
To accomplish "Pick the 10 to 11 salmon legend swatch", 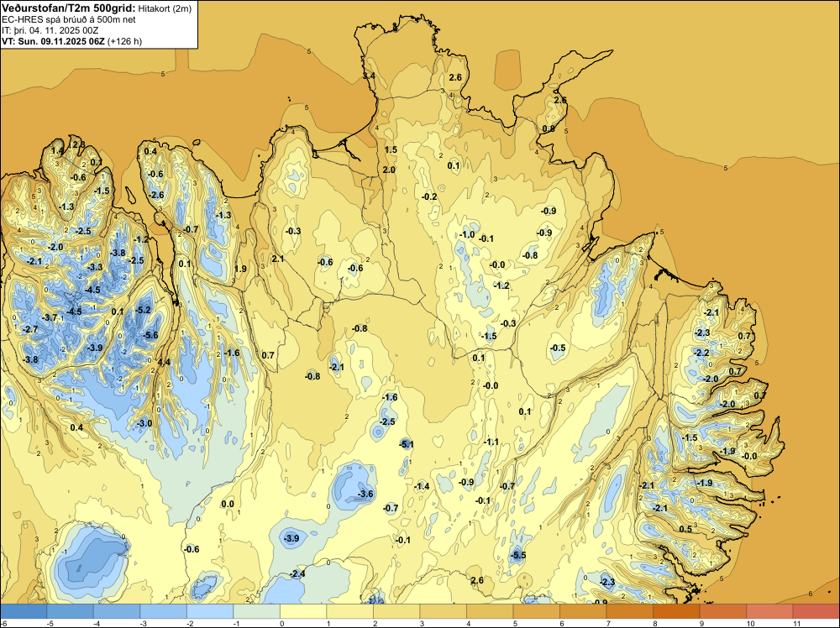I will (x=769, y=611).
